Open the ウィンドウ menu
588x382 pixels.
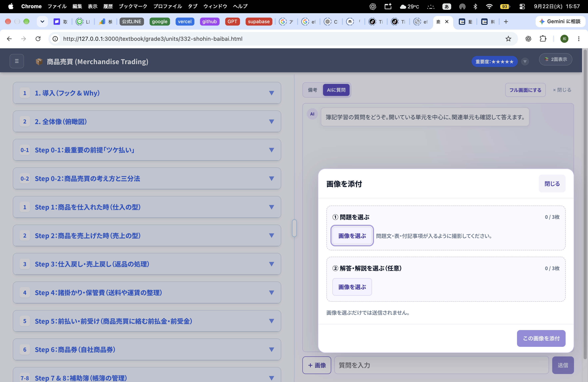tap(215, 6)
